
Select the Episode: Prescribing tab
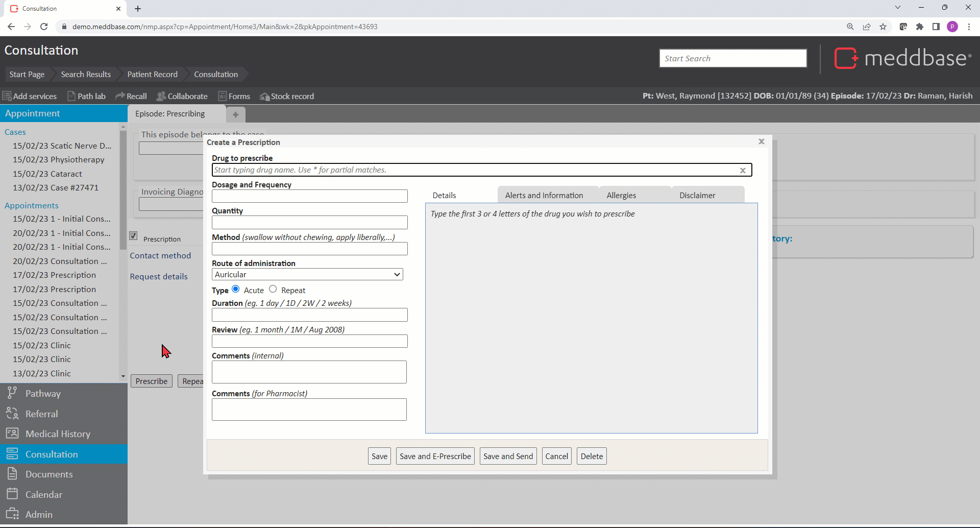pyautogui.click(x=170, y=114)
